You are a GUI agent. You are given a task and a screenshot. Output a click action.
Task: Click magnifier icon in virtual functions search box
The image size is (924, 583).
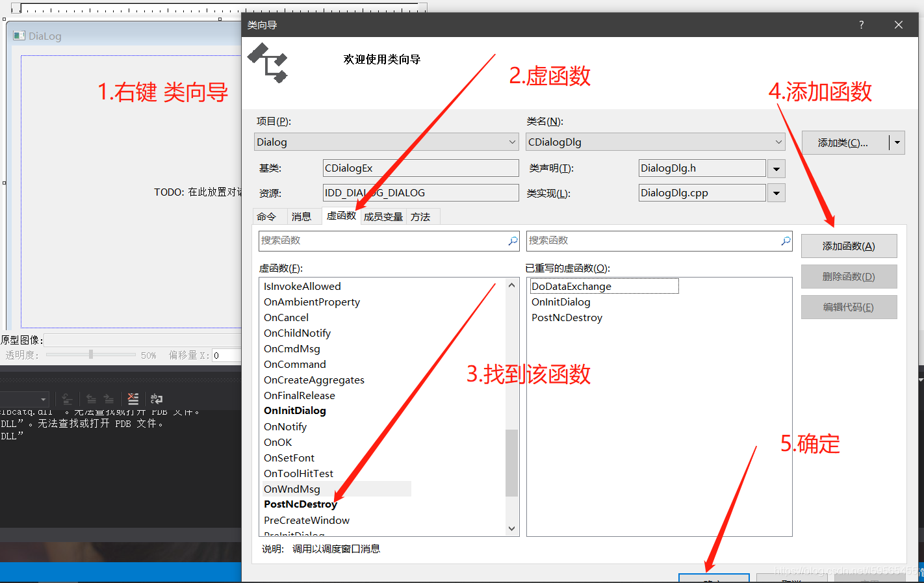pos(513,241)
